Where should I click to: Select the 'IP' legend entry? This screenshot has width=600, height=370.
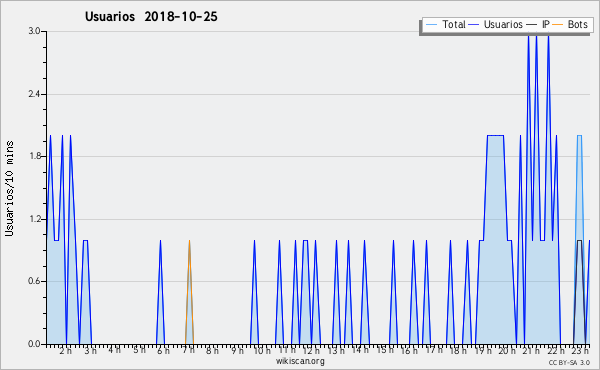tap(546, 24)
